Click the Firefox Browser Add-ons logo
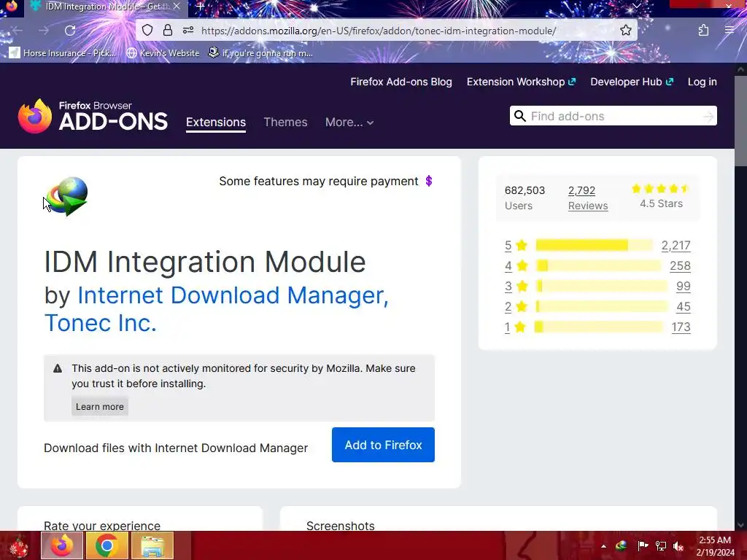Screen dimensions: 747x560 click(93, 116)
